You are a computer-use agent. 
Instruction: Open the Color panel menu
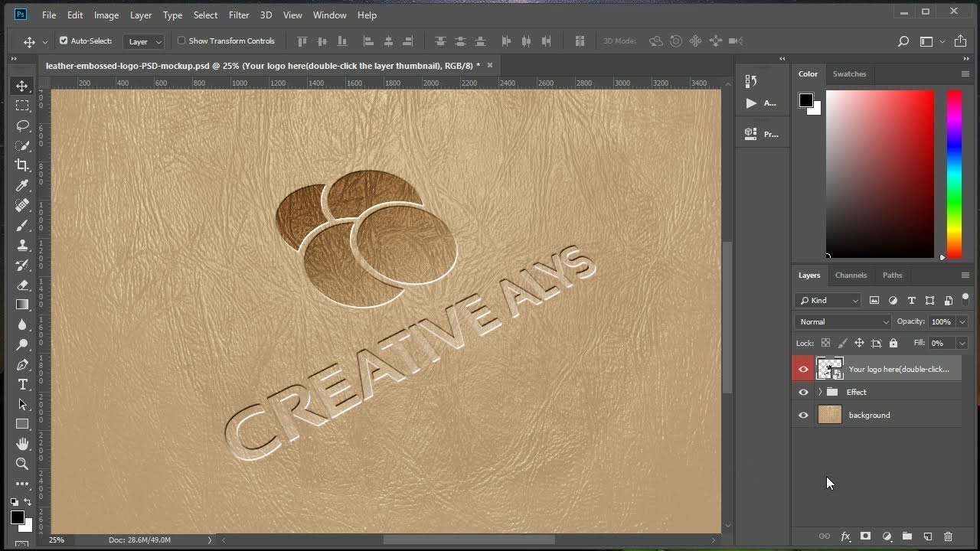tap(965, 74)
